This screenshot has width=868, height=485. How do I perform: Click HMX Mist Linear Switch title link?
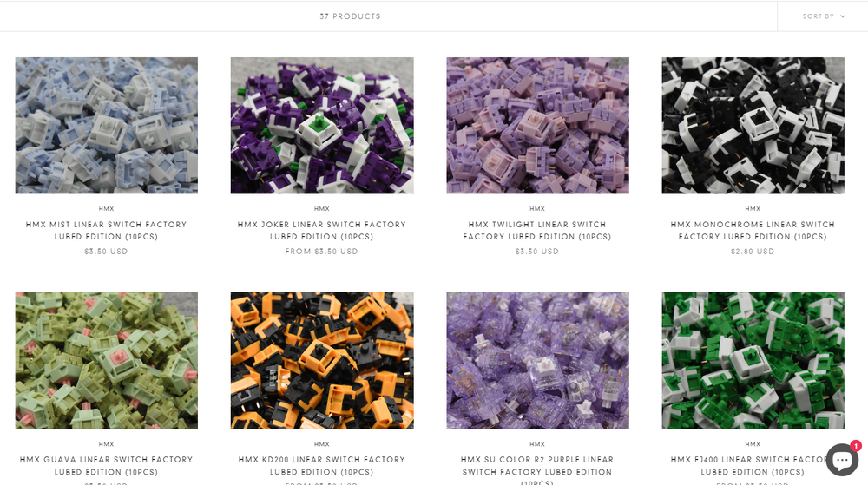[x=106, y=231]
